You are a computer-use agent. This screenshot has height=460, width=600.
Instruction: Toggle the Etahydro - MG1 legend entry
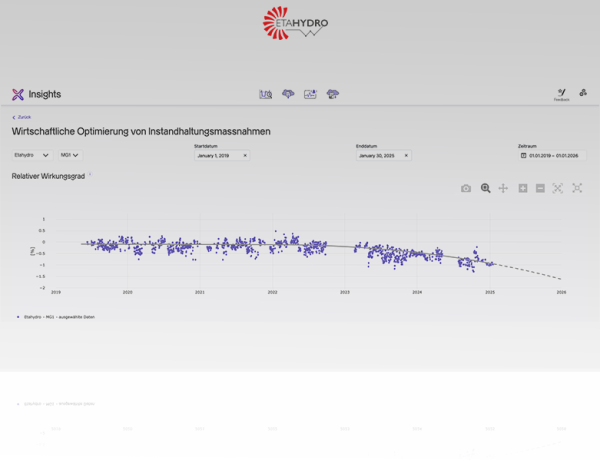[x=56, y=317]
